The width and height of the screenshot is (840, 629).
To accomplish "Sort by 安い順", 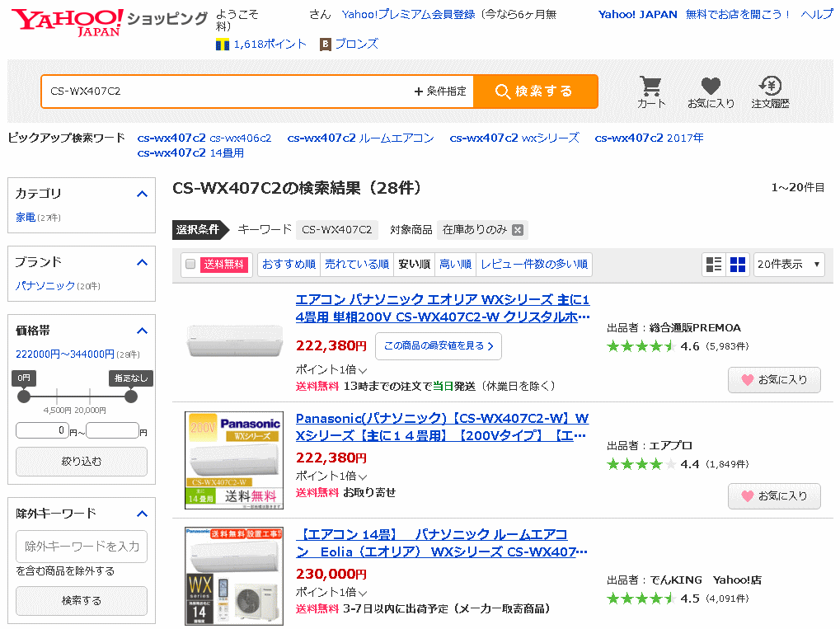I will point(414,264).
